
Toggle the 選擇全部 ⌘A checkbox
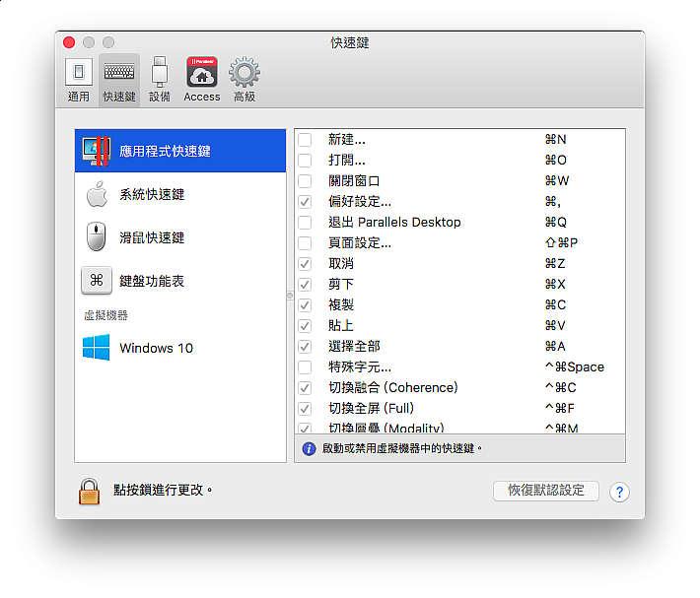coord(305,347)
